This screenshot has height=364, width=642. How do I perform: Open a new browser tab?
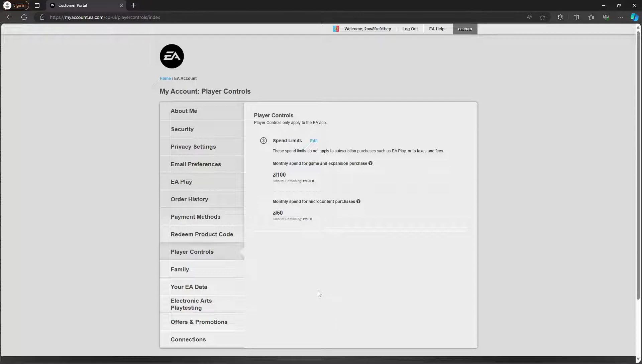click(x=133, y=5)
